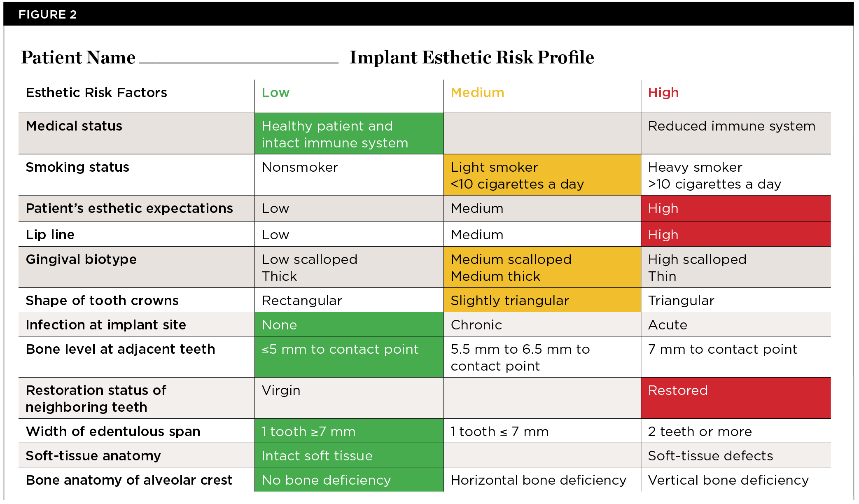
Task: Click the red 'Restored' cell
Action: tap(735, 398)
